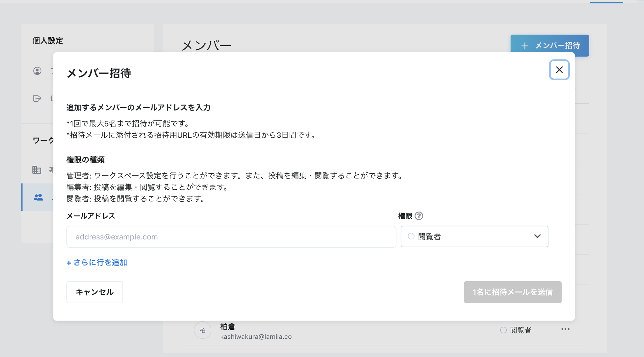The height and width of the screenshot is (357, 644).
Task: Click the 柏 avatar circle
Action: (x=203, y=330)
